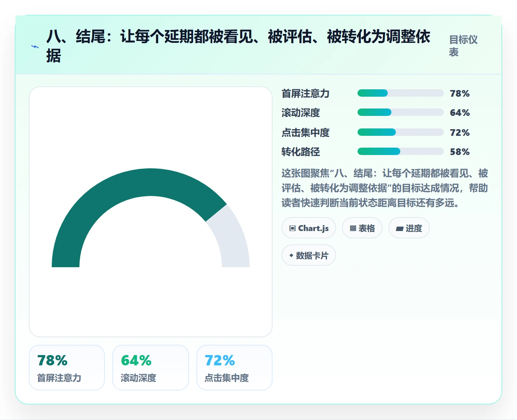Click the 转化路径 progress bar
This screenshot has height=420, width=517.
[400, 151]
